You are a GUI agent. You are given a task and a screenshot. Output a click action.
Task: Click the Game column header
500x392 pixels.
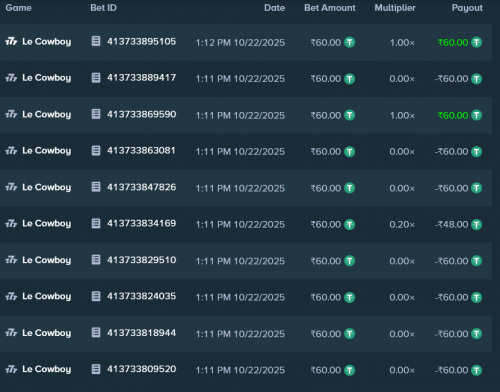pyautogui.click(x=18, y=8)
